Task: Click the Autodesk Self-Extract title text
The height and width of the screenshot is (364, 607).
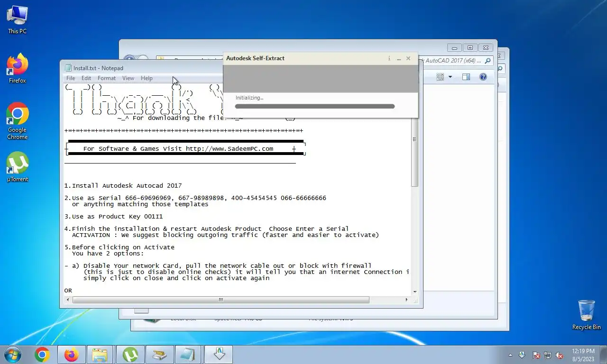Action: pos(255,58)
